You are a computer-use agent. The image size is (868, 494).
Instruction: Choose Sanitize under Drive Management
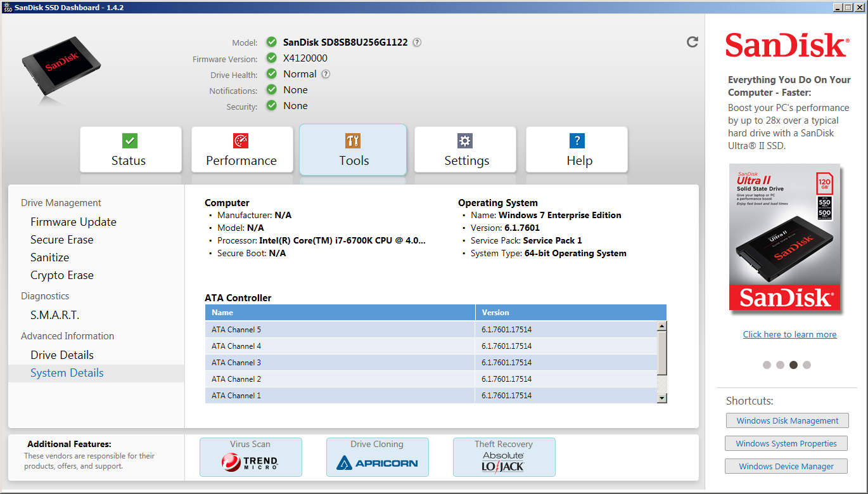tap(50, 257)
